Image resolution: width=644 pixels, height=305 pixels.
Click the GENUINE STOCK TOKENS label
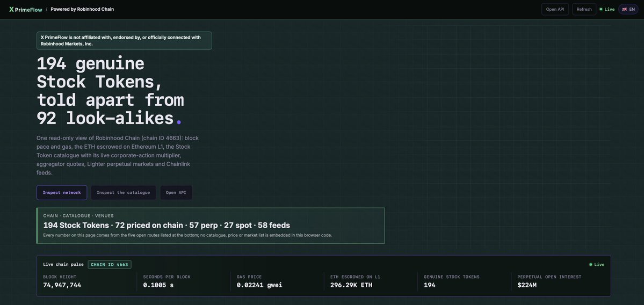pyautogui.click(x=451, y=277)
